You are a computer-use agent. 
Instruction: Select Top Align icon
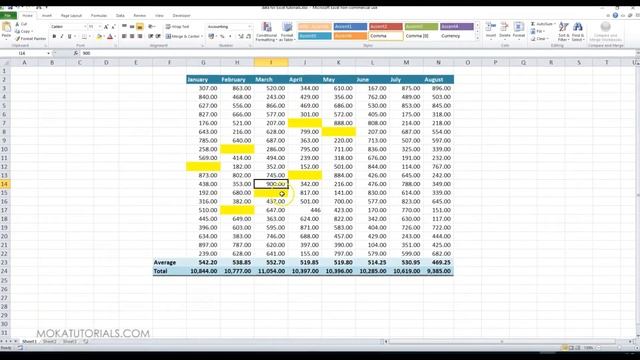tap(124, 27)
